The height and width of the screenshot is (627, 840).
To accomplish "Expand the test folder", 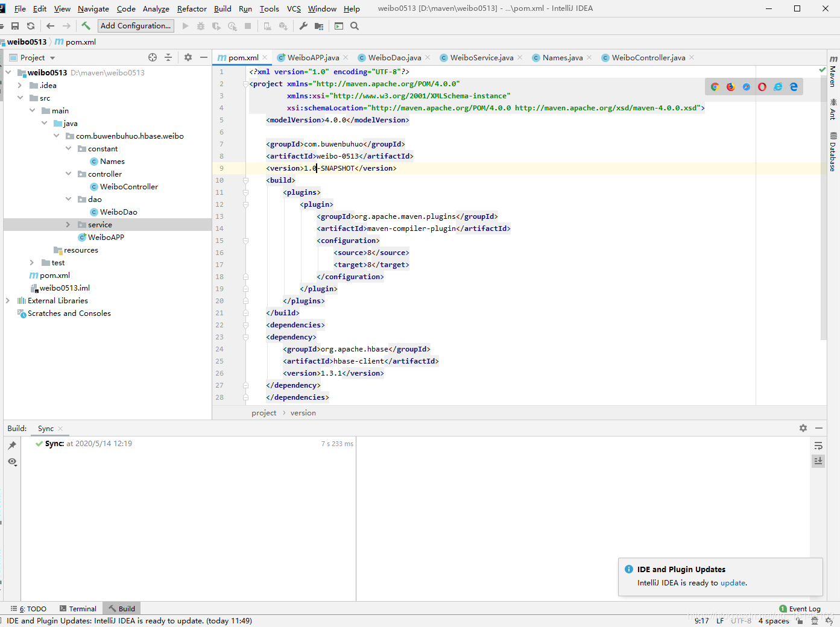I will coord(32,262).
